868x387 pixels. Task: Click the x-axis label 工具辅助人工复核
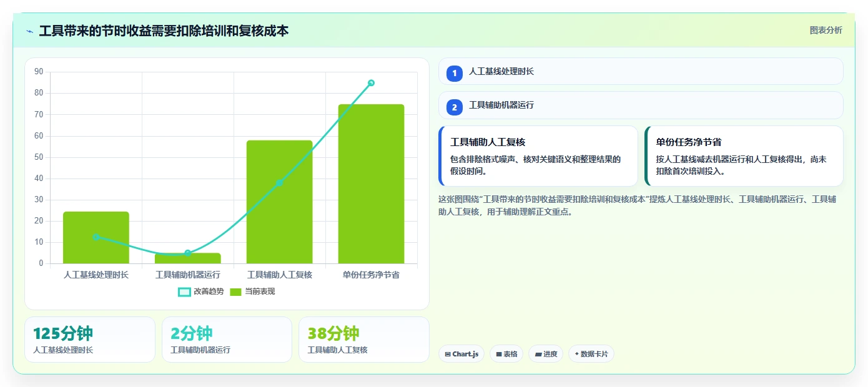click(x=280, y=275)
